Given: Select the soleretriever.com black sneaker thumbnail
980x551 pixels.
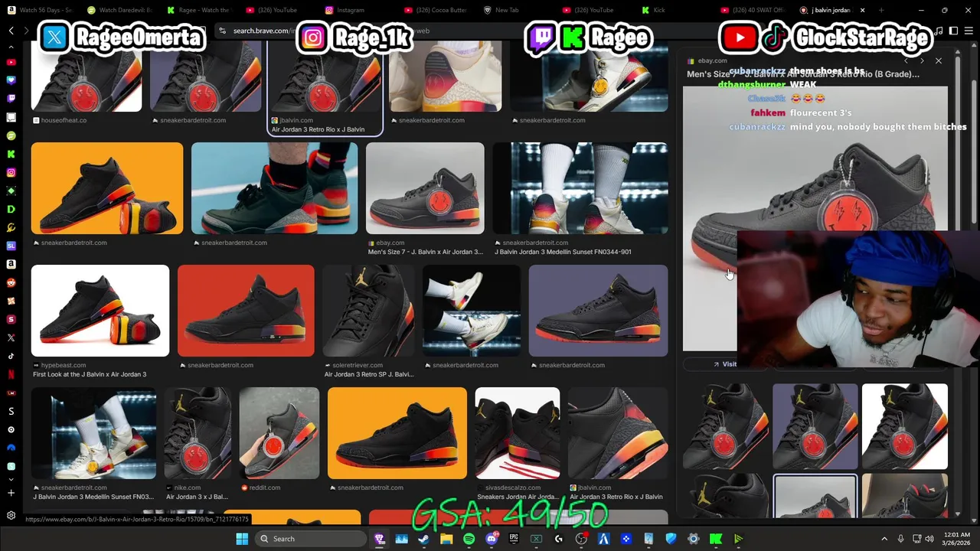Looking at the screenshot, I should (x=368, y=311).
